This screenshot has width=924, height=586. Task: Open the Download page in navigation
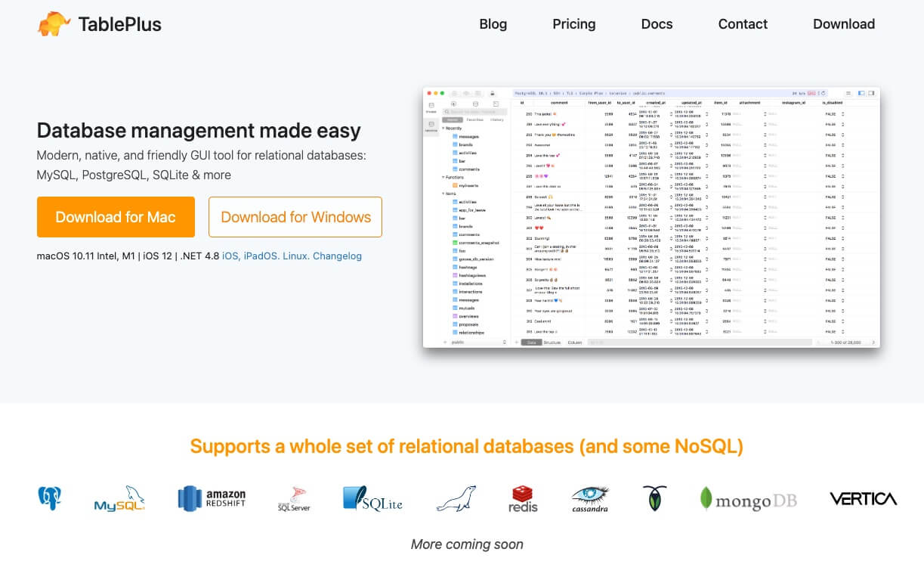click(x=844, y=24)
